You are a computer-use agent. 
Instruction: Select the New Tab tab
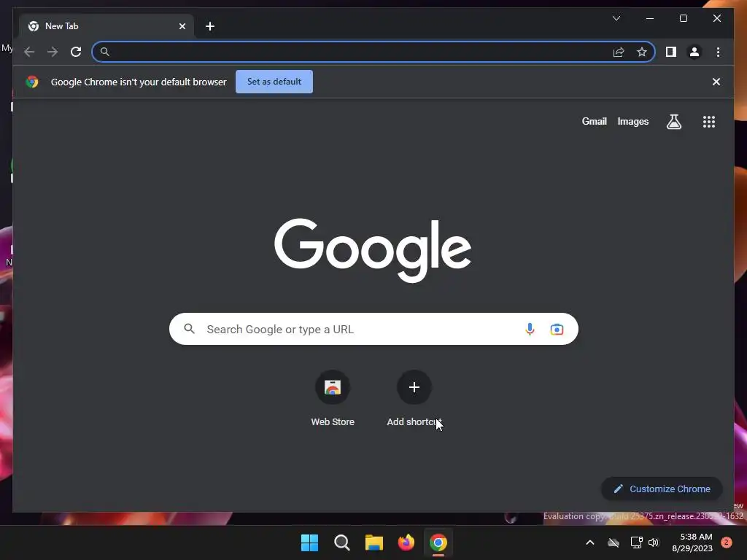(x=107, y=26)
